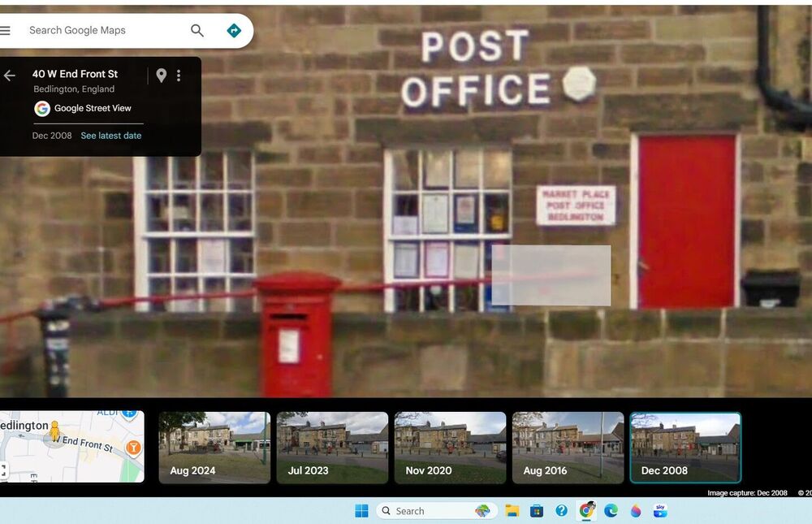Image resolution: width=812 pixels, height=524 pixels.
Task: Open Directions with the blue arrow icon
Action: pos(234,31)
